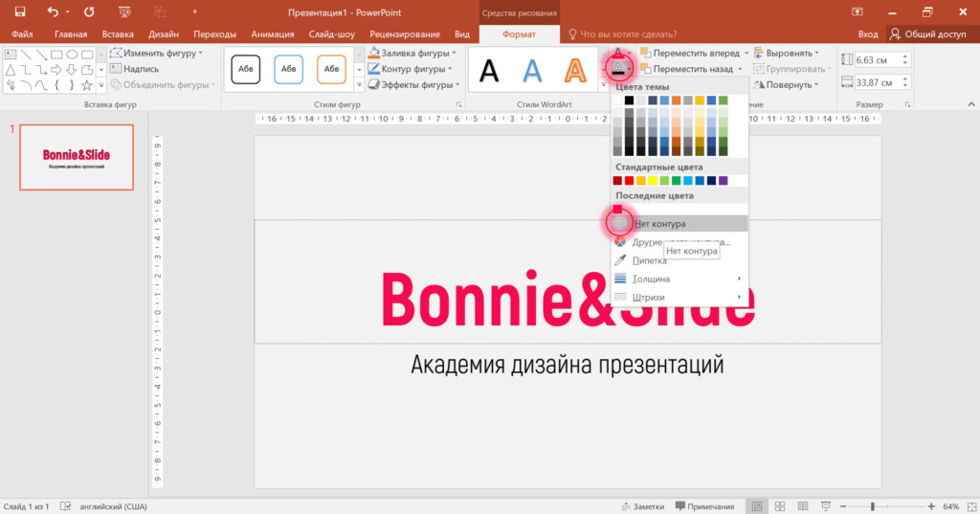Click the Что вы хотите сделать search box
The height and width of the screenshot is (514, 980).
coord(622,34)
